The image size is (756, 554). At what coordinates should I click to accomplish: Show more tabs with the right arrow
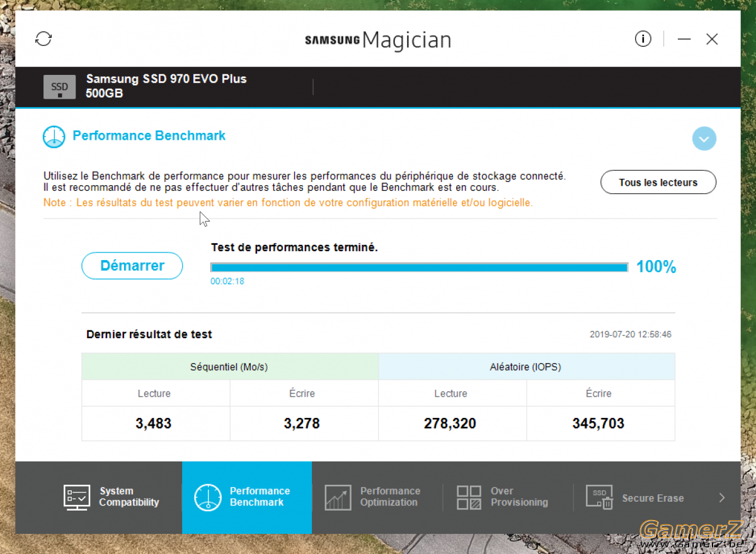tap(722, 498)
